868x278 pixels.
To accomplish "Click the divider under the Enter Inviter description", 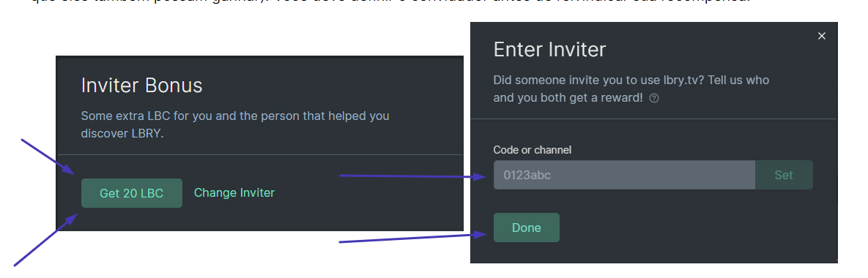I will 654,119.
